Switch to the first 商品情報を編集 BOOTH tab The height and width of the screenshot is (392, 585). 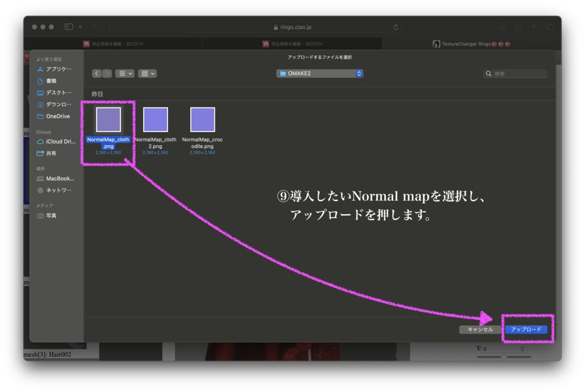click(114, 43)
